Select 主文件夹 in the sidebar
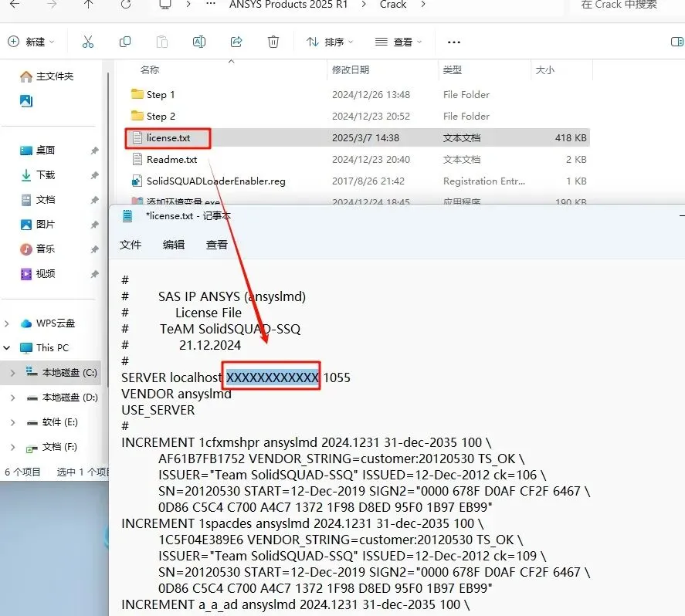Screen dimensions: 685x616 point(47,76)
